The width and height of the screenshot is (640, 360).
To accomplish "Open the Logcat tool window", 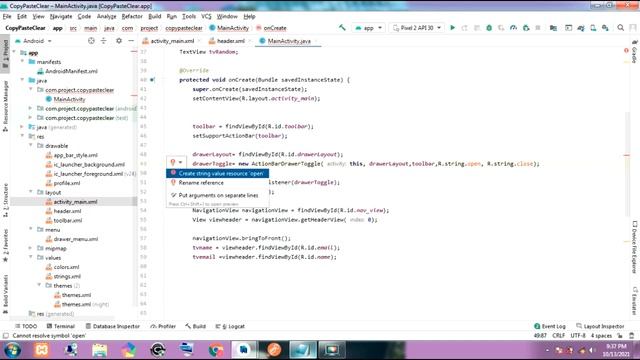I will tap(230, 326).
